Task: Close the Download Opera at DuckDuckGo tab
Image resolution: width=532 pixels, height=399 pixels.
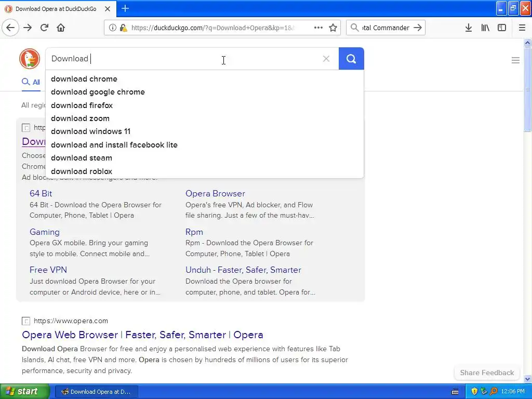Action: coord(107,9)
